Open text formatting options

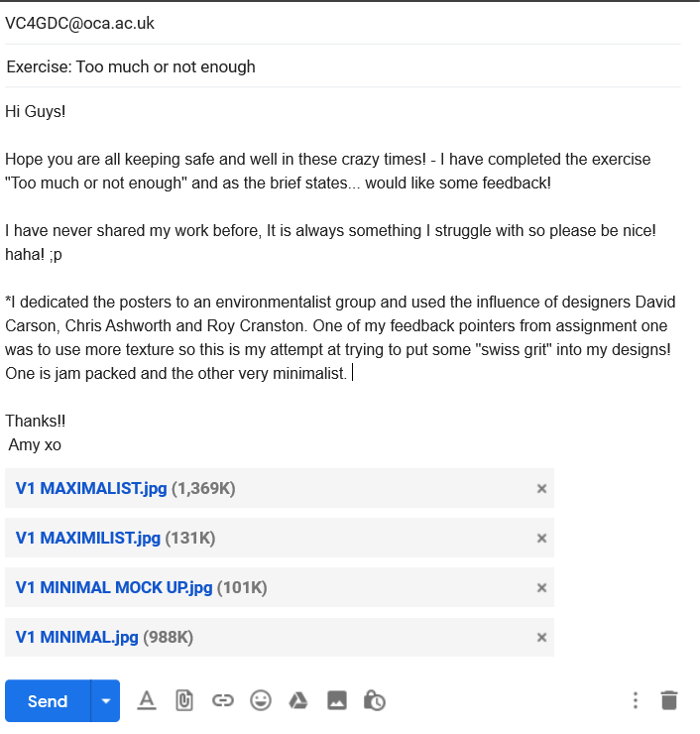coord(147,700)
